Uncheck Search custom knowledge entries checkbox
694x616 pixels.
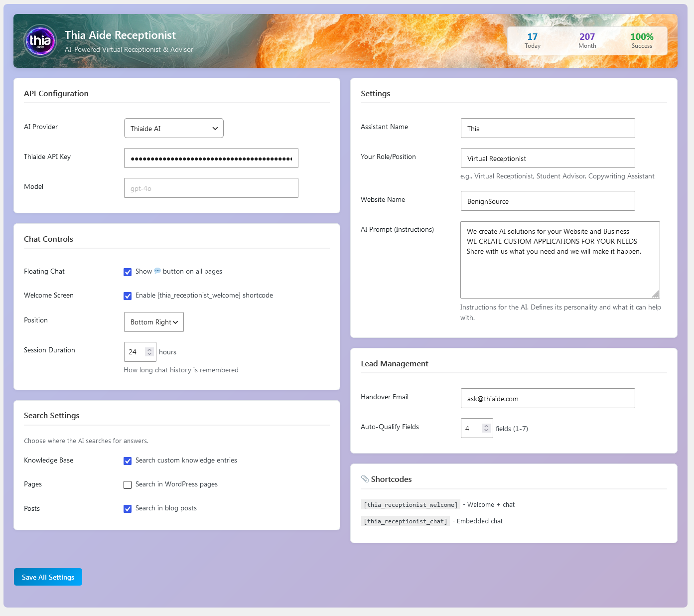click(x=128, y=461)
